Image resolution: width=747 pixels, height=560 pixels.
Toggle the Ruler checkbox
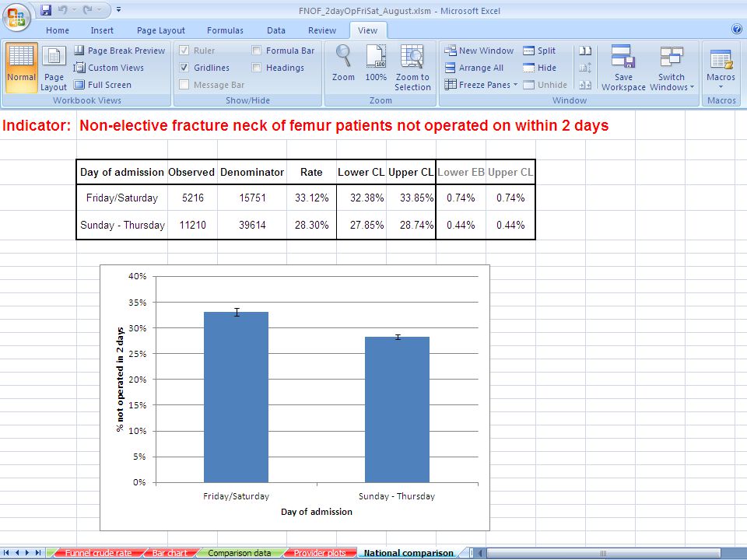click(x=184, y=51)
